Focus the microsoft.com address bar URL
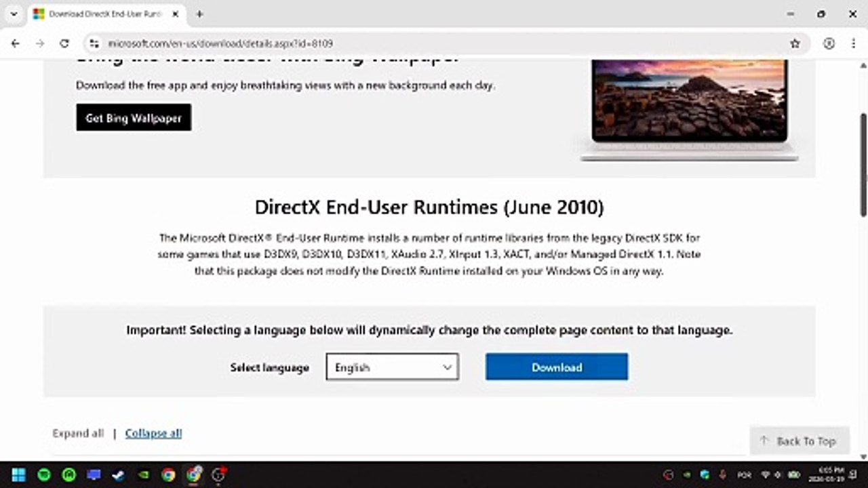868x488 pixels. coord(220,43)
